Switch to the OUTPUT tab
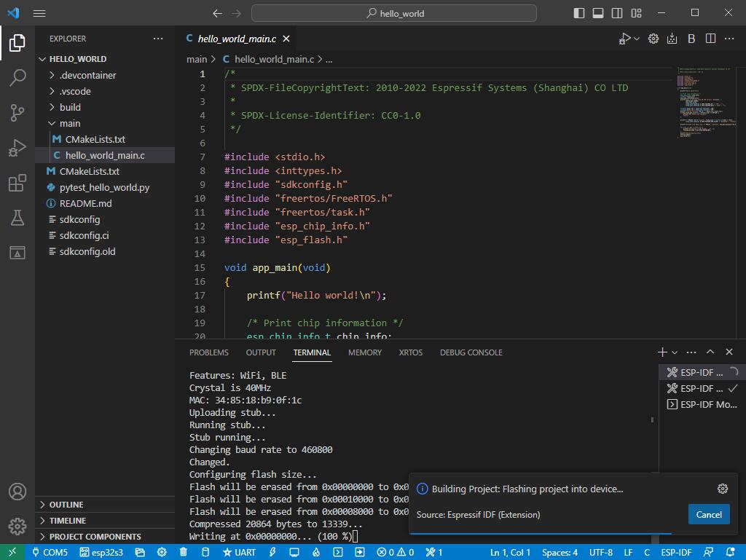746x560 pixels. tap(261, 352)
